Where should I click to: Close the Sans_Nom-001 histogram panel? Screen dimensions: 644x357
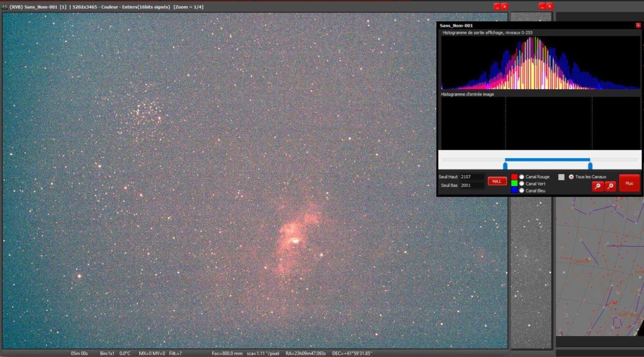coord(638,26)
